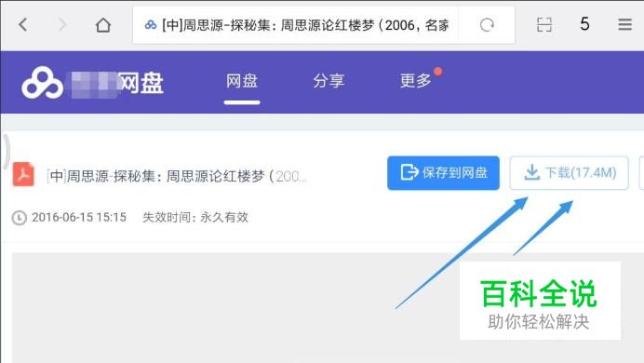The width and height of the screenshot is (644, 363).
Task: Click the 保存到网盘 button
Action: (x=443, y=173)
